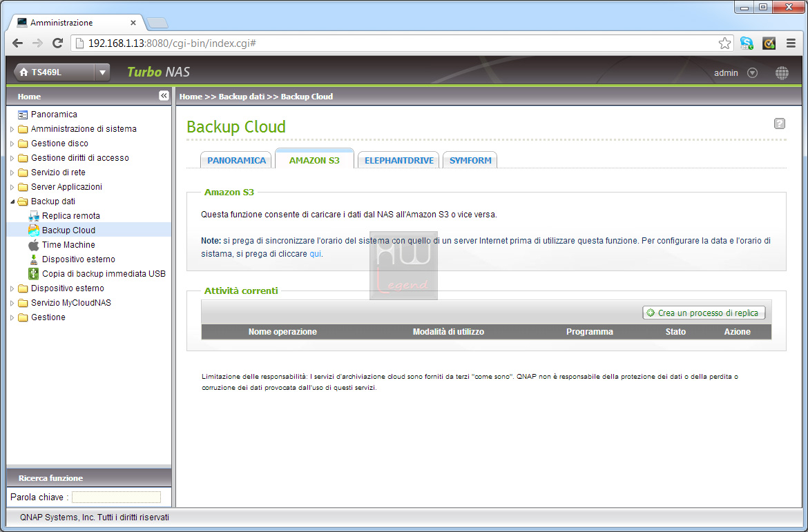Click the Servizio di rete folder icon
Screen dimensions: 808x532
coord(23,173)
